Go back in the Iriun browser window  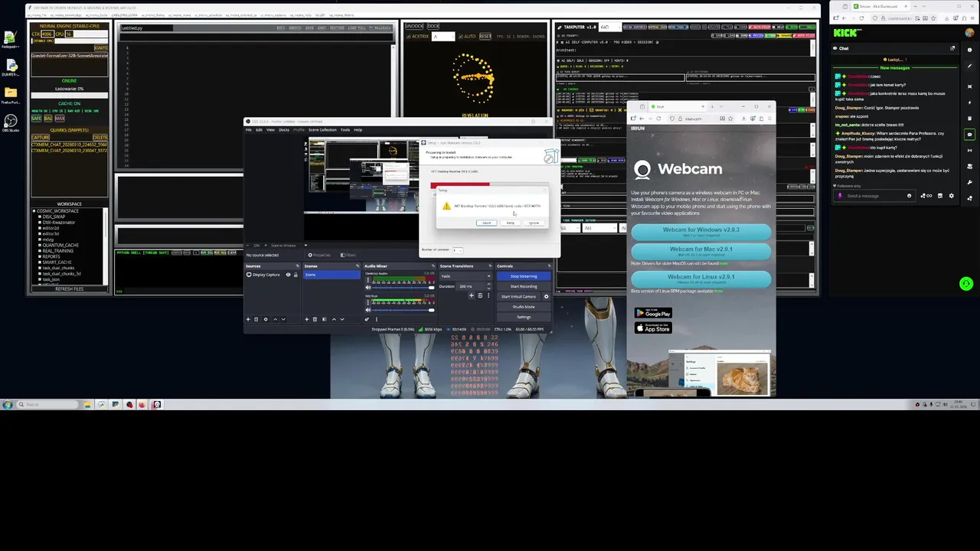point(642,118)
